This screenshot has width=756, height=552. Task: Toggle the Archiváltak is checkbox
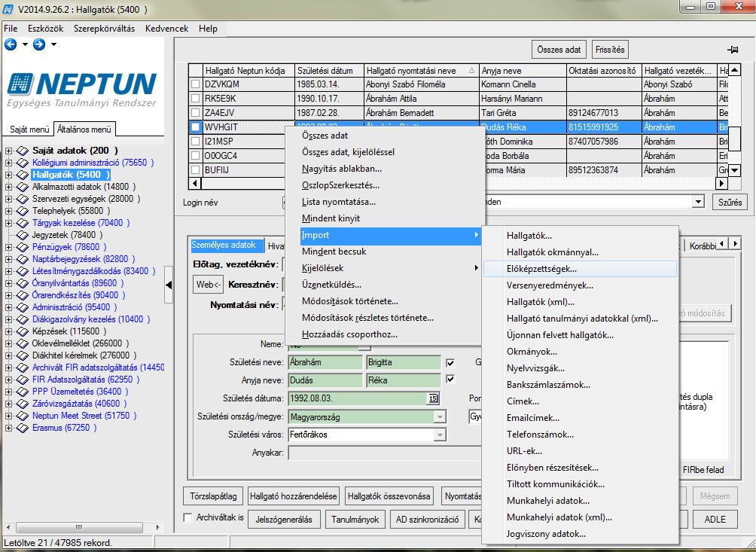point(188,518)
